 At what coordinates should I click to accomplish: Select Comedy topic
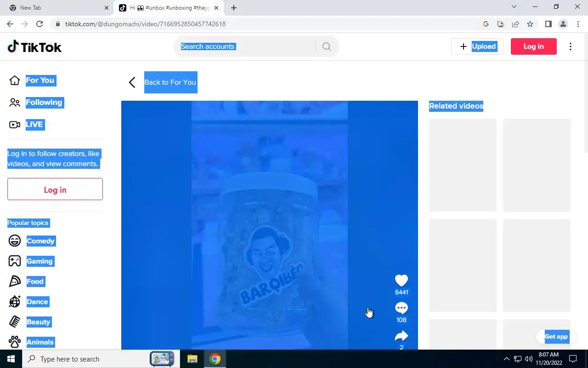pyautogui.click(x=40, y=241)
